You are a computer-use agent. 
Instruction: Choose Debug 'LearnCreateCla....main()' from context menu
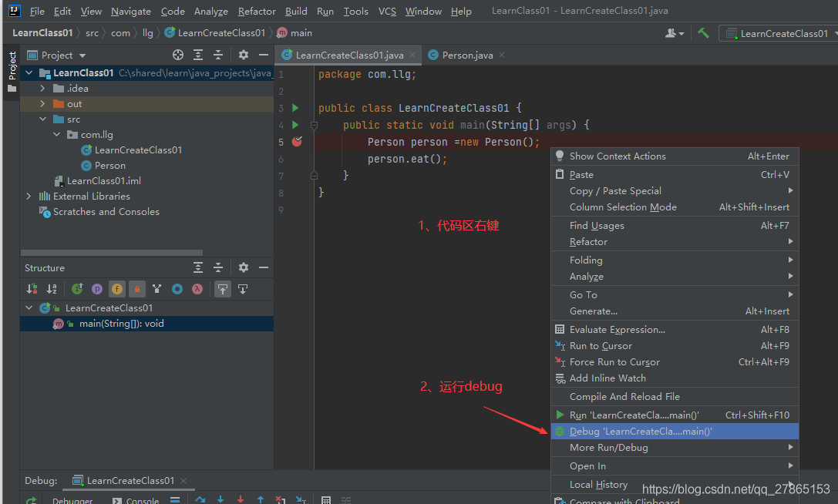(x=641, y=432)
